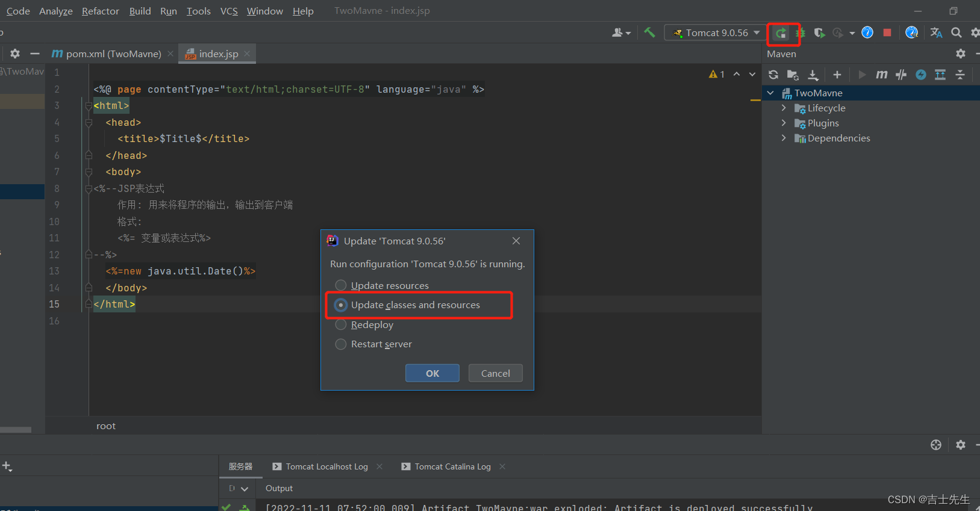Click the crosshair locate icon in Services
Viewport: 980px width, 511px height.
coord(936,445)
